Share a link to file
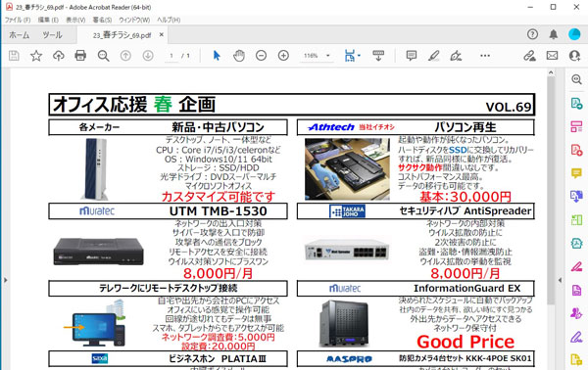588x370 pixels. (x=529, y=56)
